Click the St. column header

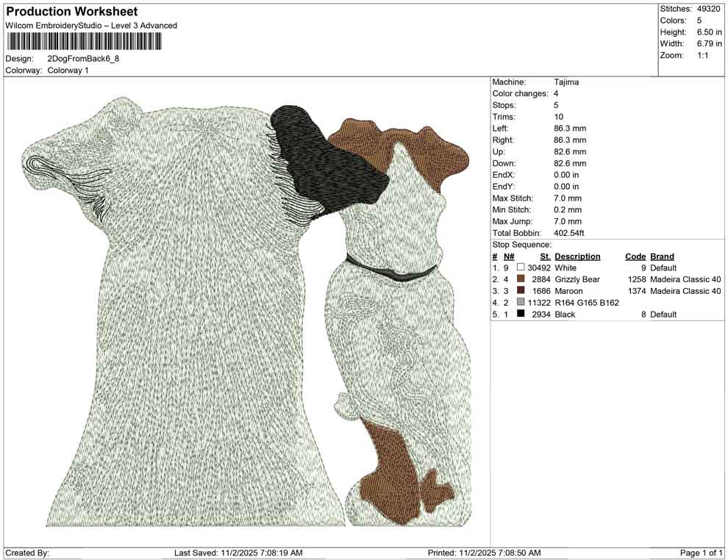tap(545, 256)
